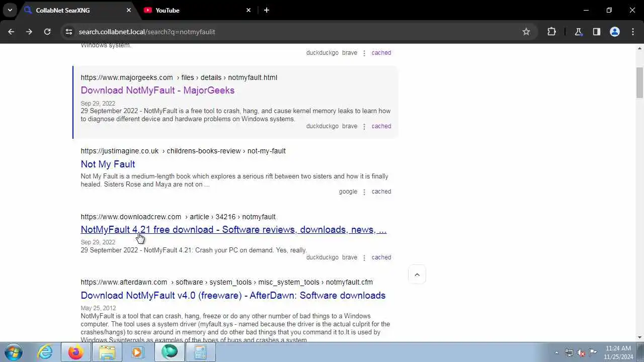Image resolution: width=644 pixels, height=362 pixels.
Task: Open more options dots for justimagine result
Action: [x=364, y=192]
